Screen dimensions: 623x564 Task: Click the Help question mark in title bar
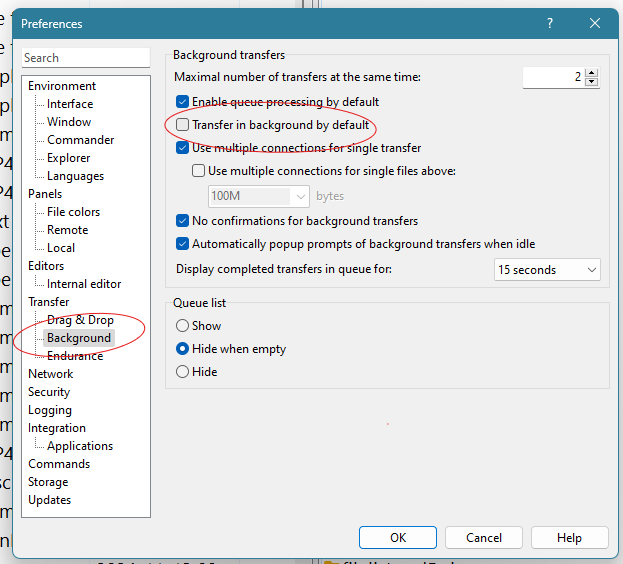[550, 23]
